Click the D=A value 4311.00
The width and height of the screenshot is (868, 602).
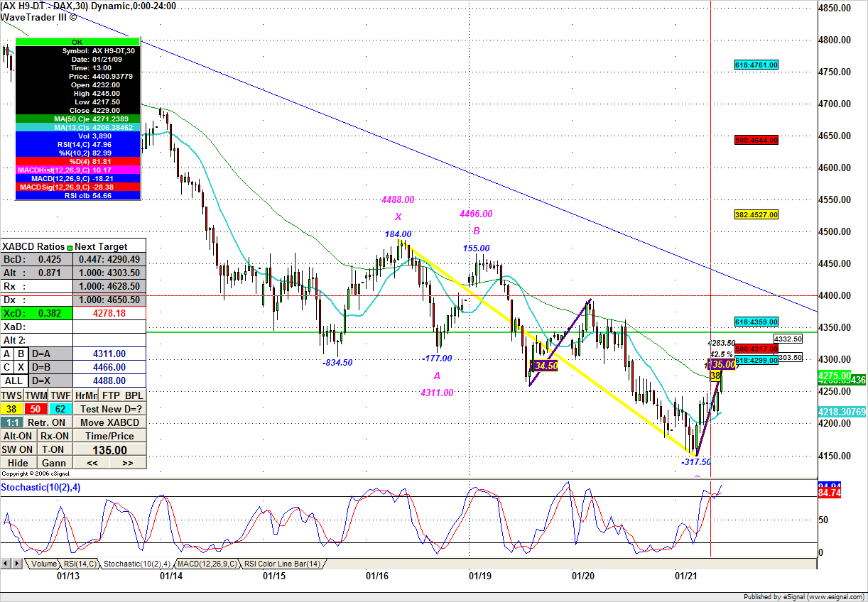point(109,354)
